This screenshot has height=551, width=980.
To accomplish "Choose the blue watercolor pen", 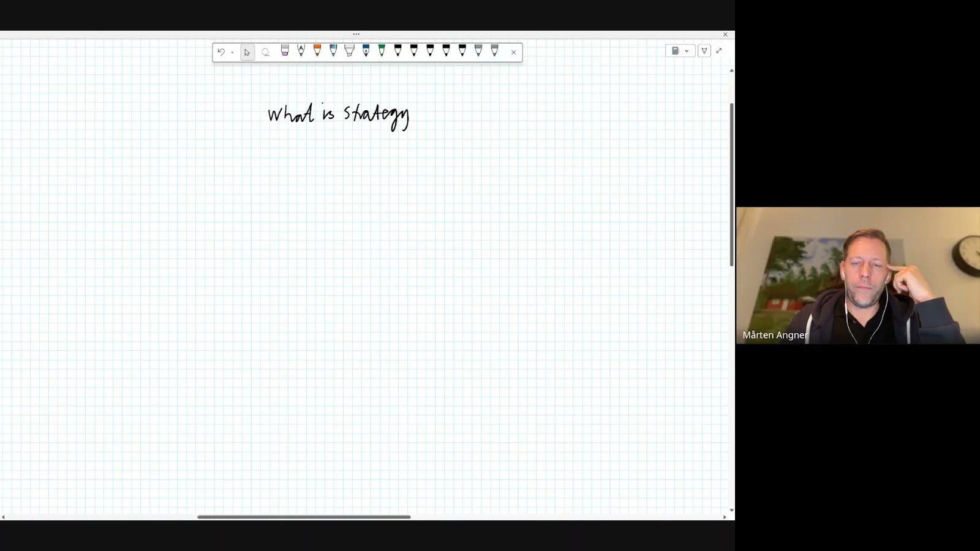I will tap(333, 52).
